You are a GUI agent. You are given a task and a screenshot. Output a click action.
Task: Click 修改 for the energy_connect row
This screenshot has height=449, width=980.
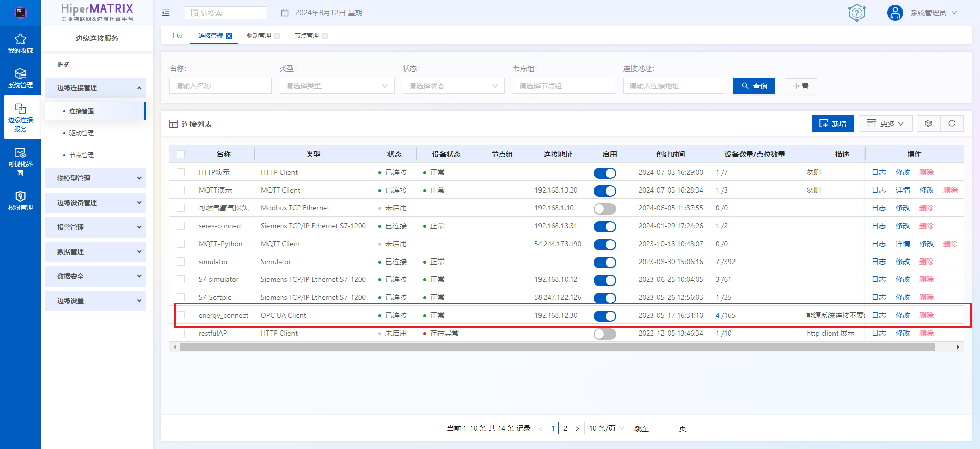903,315
